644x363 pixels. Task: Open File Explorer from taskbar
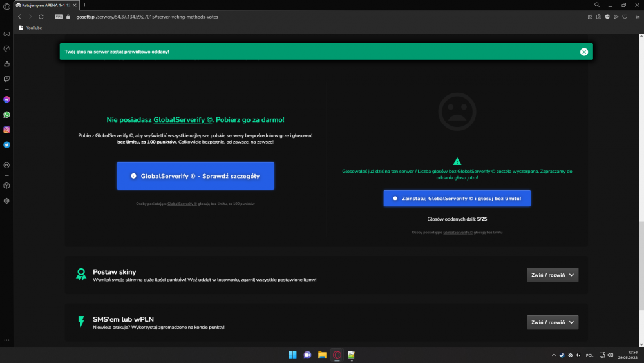322,355
